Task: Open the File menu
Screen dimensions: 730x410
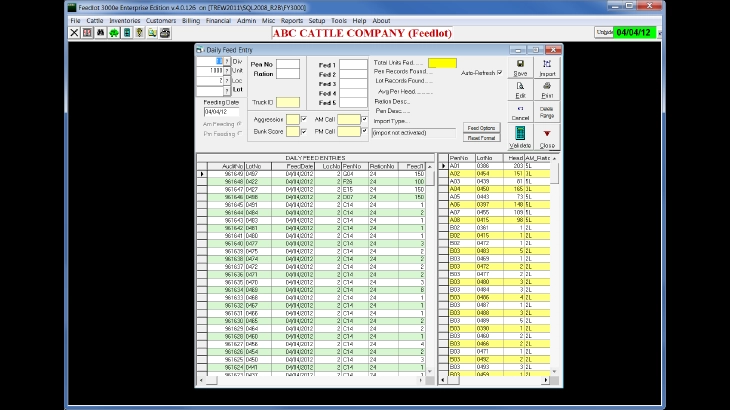Action: pos(75,20)
